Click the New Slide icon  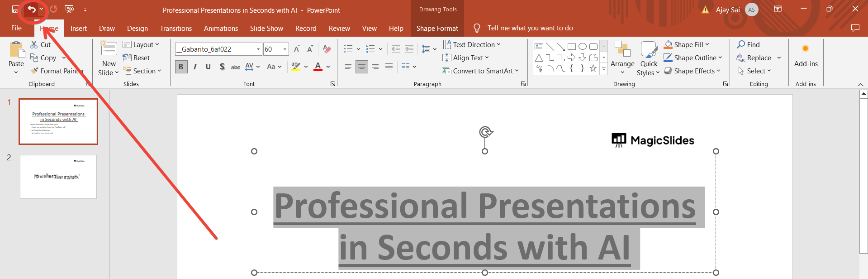point(109,48)
